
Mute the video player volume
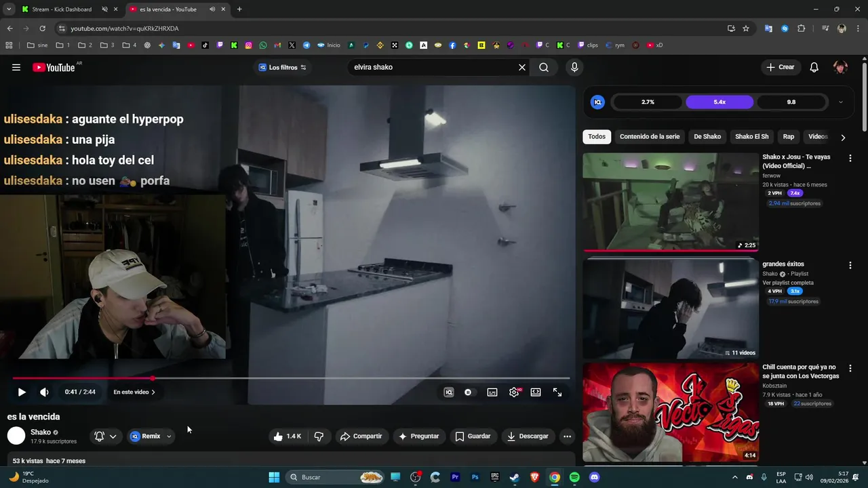coord(44,392)
